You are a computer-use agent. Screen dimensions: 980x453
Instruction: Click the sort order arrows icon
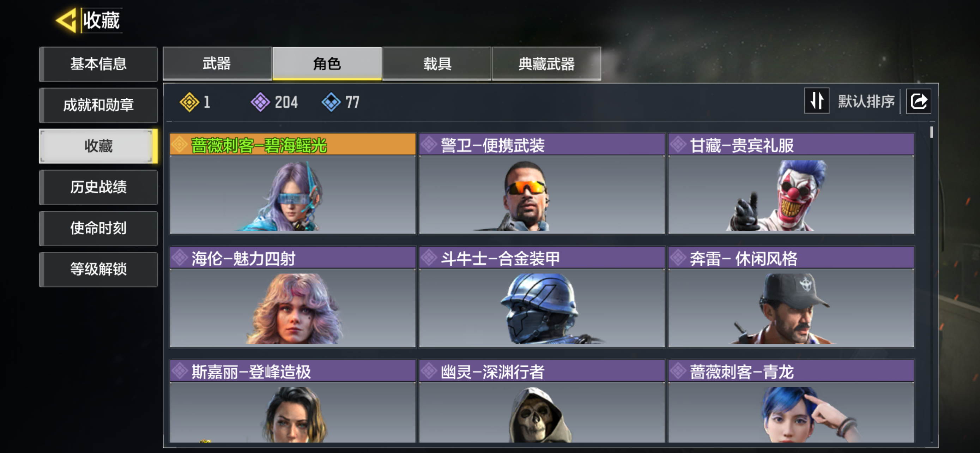[x=816, y=101]
